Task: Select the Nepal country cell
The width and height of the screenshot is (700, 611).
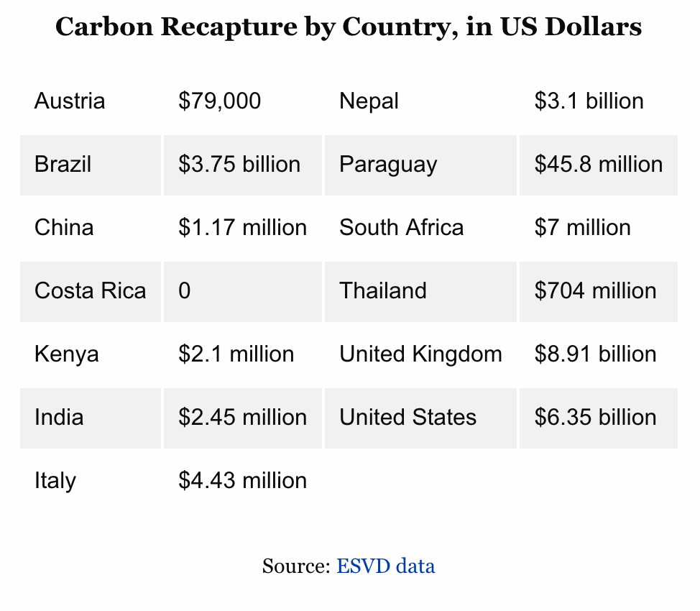Action: (x=369, y=101)
